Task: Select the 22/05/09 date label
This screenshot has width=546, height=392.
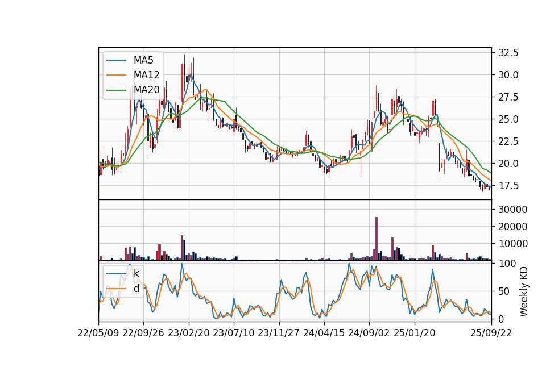Action: 98,333
